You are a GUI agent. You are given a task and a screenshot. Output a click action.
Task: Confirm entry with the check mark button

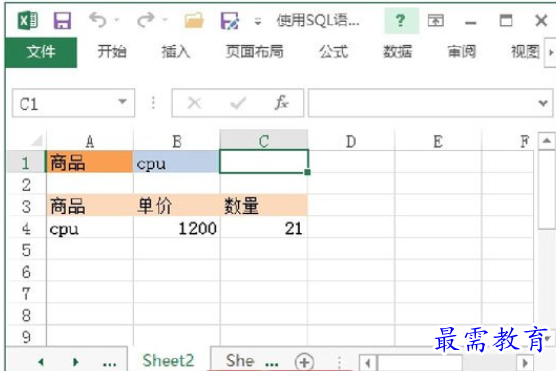[238, 104]
